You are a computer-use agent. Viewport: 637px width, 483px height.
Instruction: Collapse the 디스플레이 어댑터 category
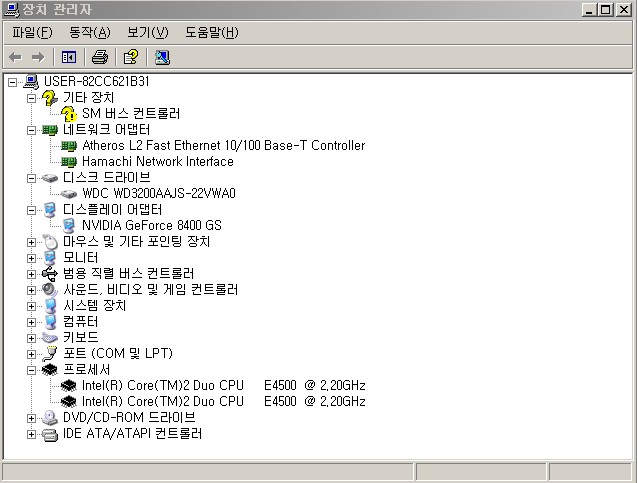point(31,210)
